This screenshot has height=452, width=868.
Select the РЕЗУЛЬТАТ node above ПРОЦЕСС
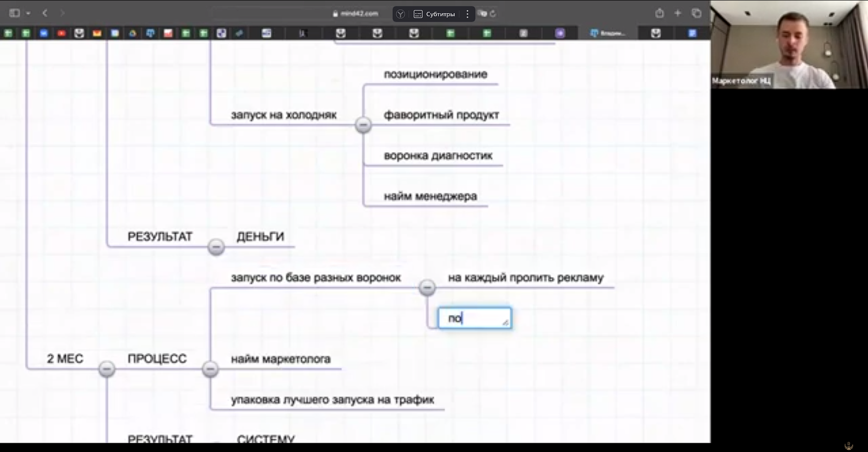point(160,237)
